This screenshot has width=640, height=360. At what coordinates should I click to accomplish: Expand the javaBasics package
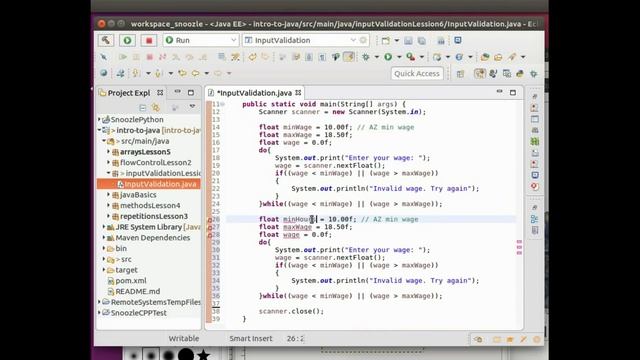(x=109, y=195)
